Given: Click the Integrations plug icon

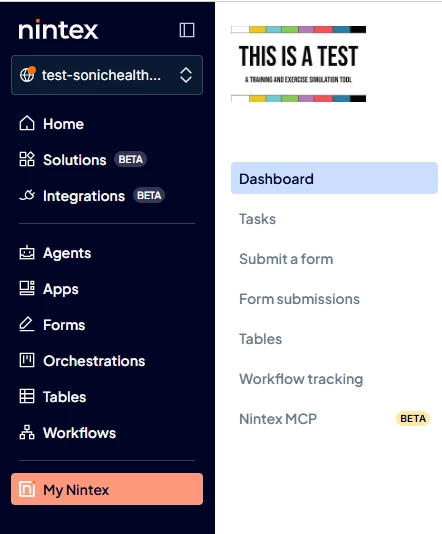Looking at the screenshot, I should coord(27,195).
